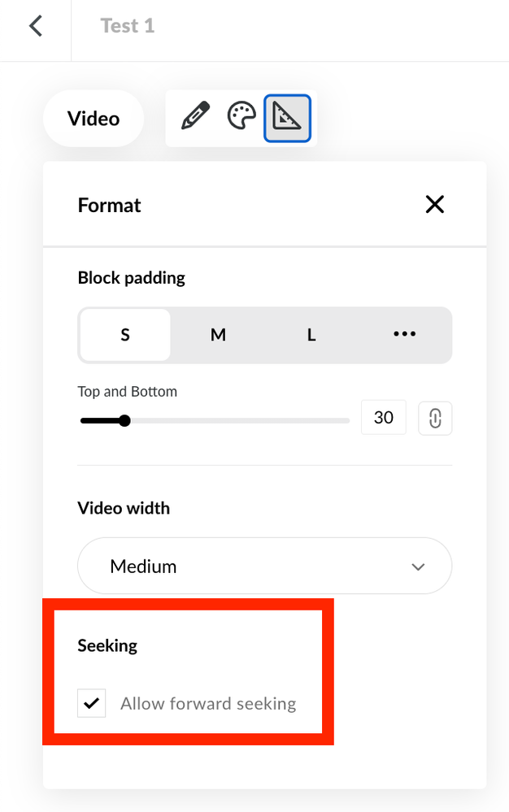509x812 pixels.
Task: Click the padding value field showing 30
Action: pyautogui.click(x=383, y=418)
